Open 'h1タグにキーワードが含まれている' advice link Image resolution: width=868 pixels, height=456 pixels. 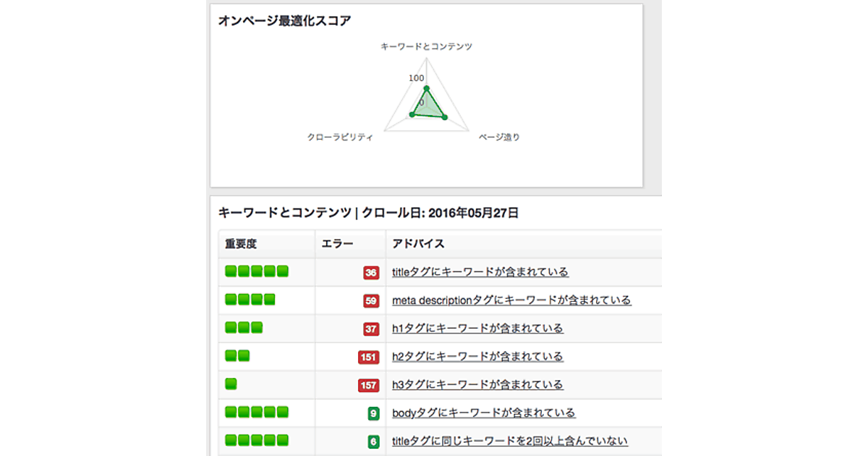(x=477, y=329)
